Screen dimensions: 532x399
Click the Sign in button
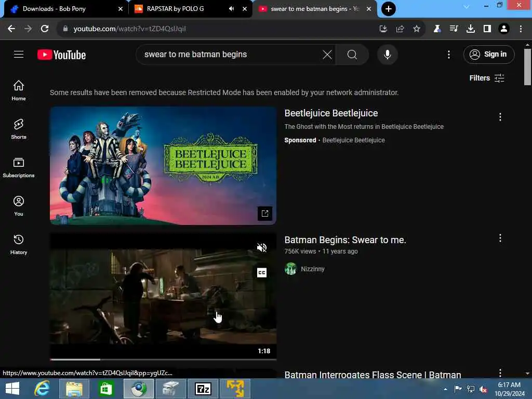point(488,54)
